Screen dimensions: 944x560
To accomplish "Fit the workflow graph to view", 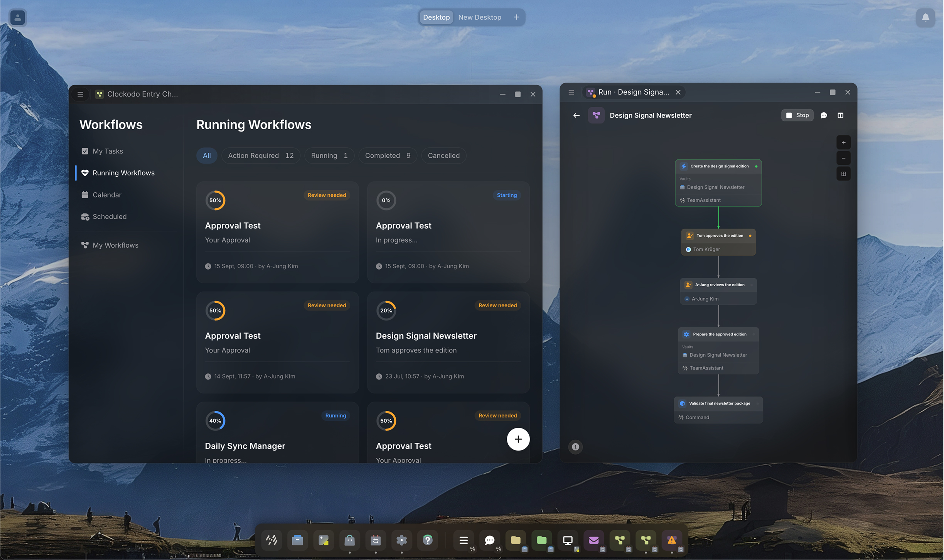I will tap(843, 174).
